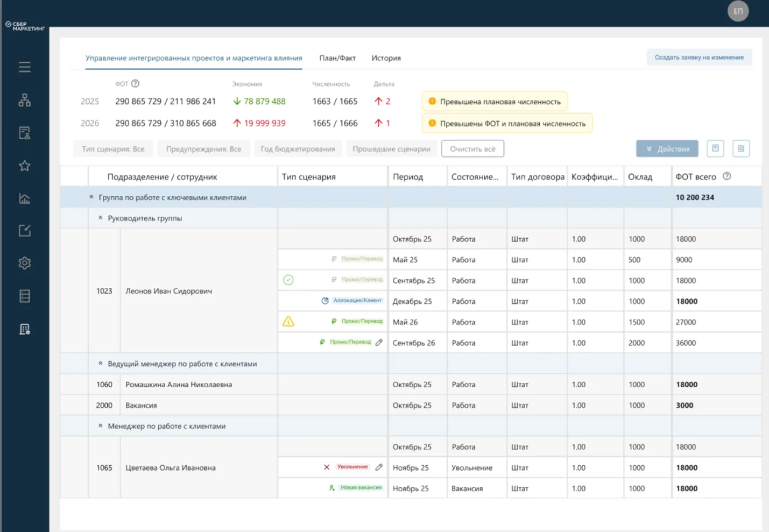Screen dimensions: 769x532
Task: Collapse the Руководитель группы section
Action: (101, 218)
